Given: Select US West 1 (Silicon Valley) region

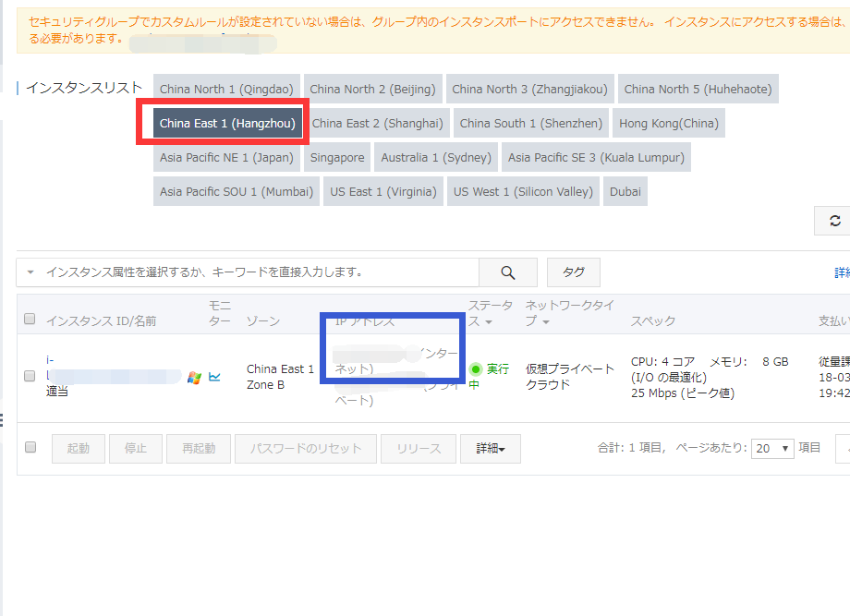Looking at the screenshot, I should pos(523,192).
